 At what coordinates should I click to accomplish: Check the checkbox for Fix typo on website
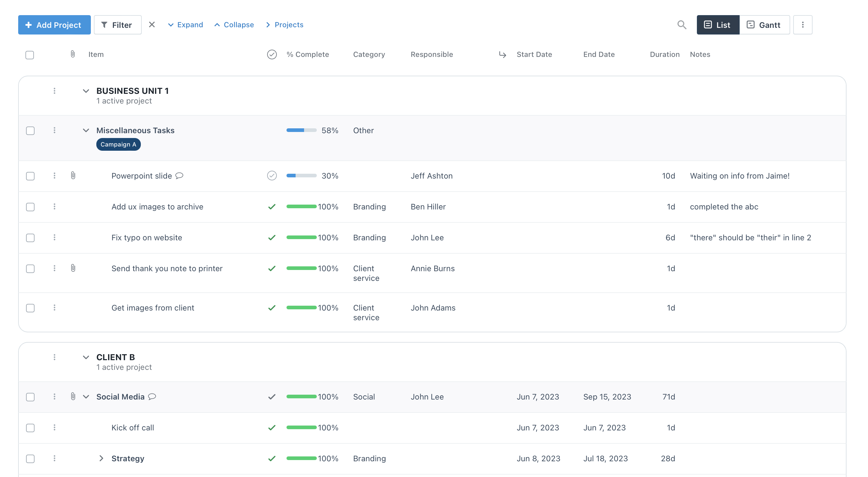(30, 238)
